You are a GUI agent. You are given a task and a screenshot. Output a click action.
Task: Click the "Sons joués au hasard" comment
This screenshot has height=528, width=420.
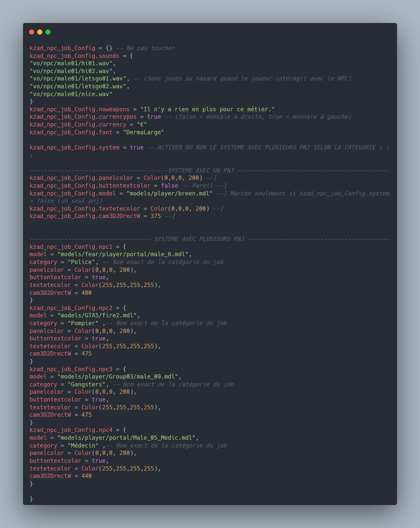click(243, 79)
